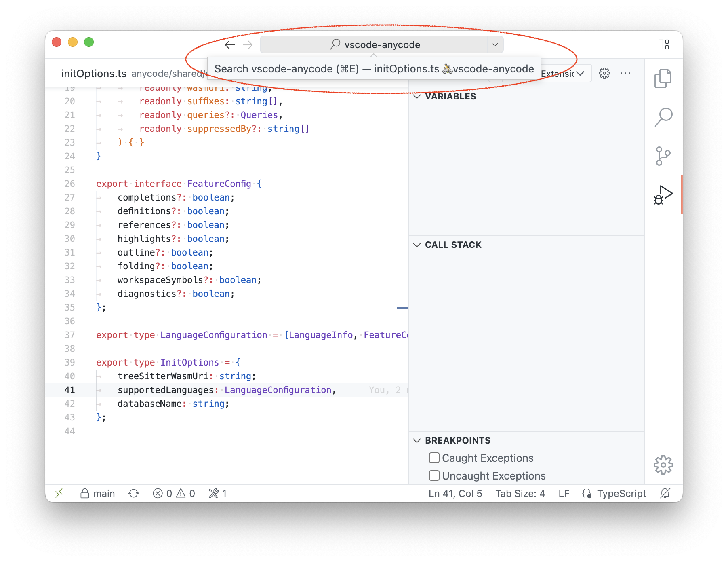Enable the Uncaught Exceptions breakpoint
This screenshot has width=728, height=562.
pyautogui.click(x=434, y=475)
